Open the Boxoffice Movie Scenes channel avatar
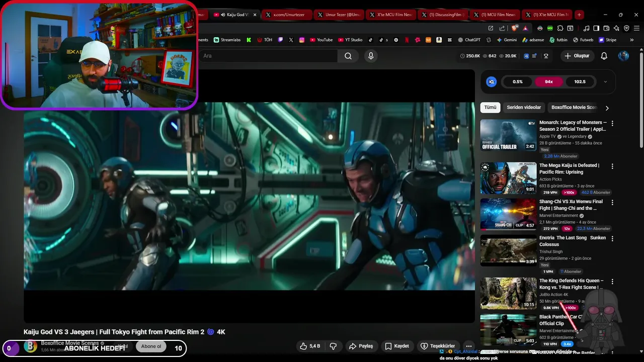The width and height of the screenshot is (644, 362). 31,346
